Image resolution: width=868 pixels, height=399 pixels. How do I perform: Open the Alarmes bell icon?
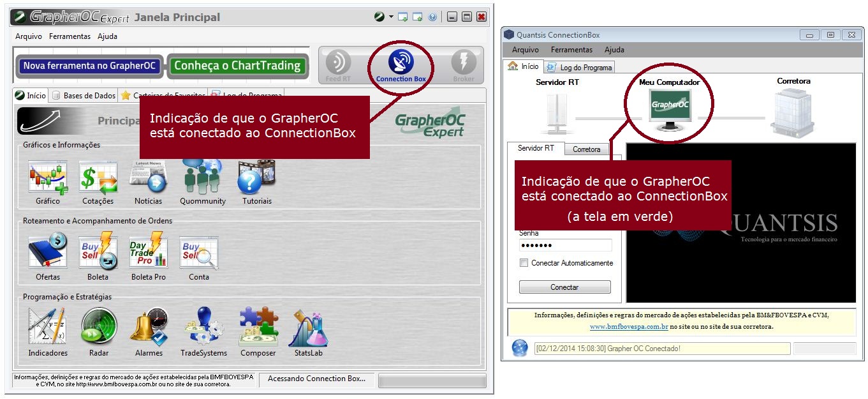tap(149, 327)
